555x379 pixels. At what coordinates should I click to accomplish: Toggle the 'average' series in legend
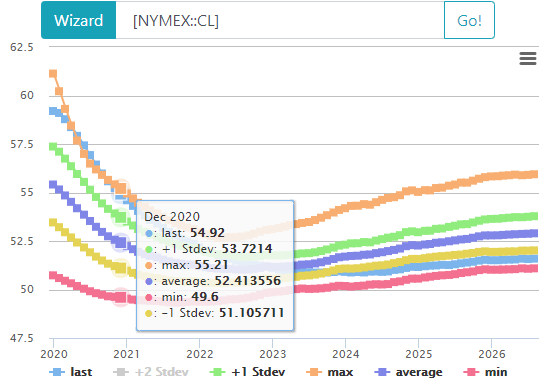point(408,372)
